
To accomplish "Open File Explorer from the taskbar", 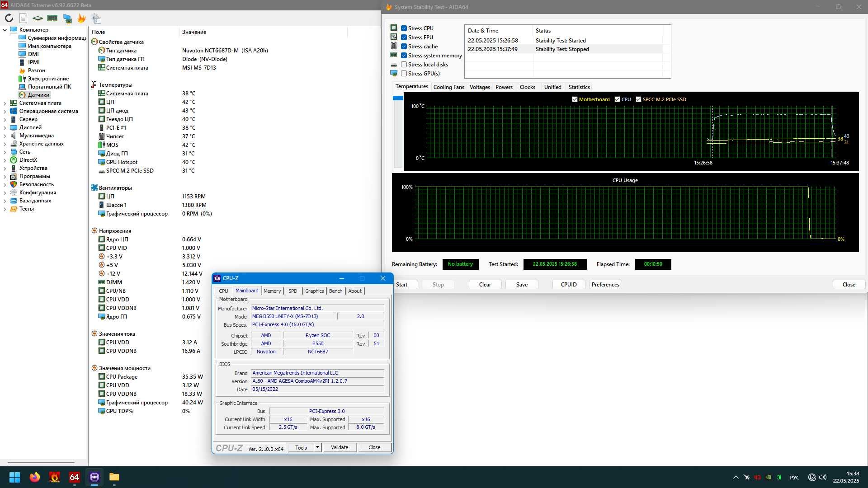I will coord(114,477).
